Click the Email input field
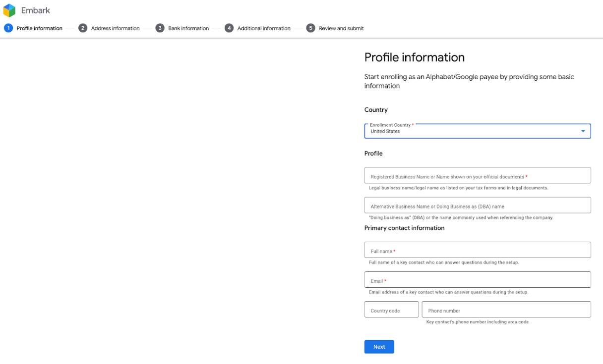 [x=477, y=279]
